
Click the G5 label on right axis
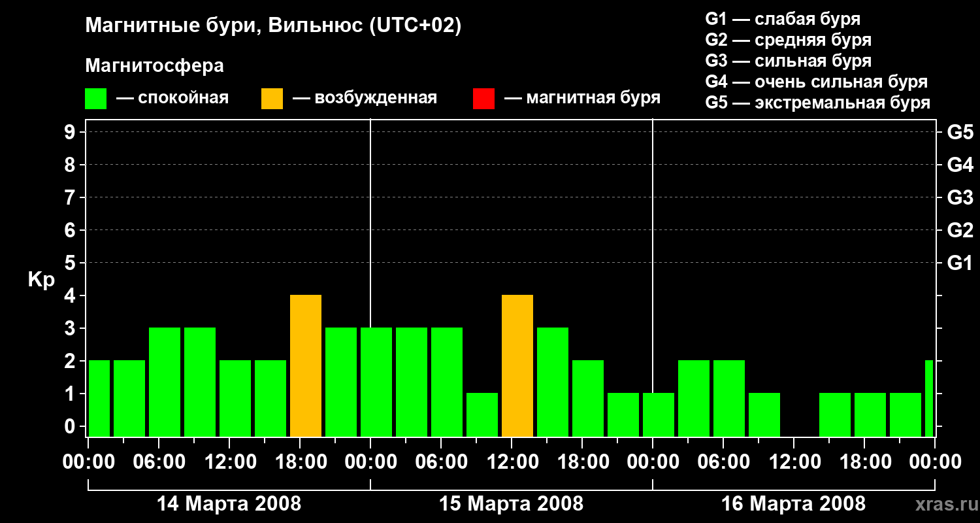point(960,132)
